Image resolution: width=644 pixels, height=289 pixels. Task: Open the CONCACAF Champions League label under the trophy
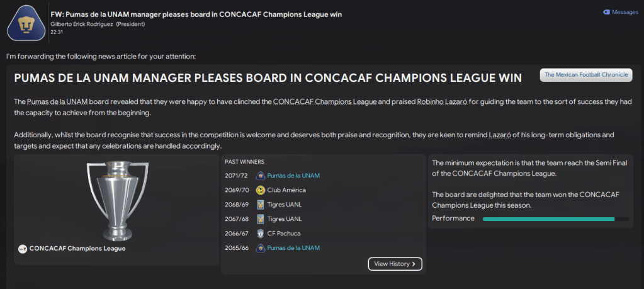click(x=77, y=249)
